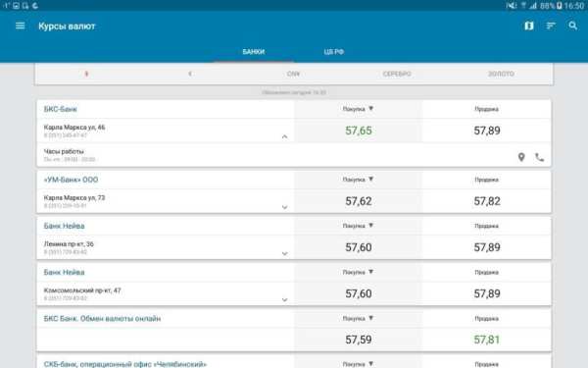
Task: Expand «УМ-Банк» ООО branch details
Action: coord(284,207)
